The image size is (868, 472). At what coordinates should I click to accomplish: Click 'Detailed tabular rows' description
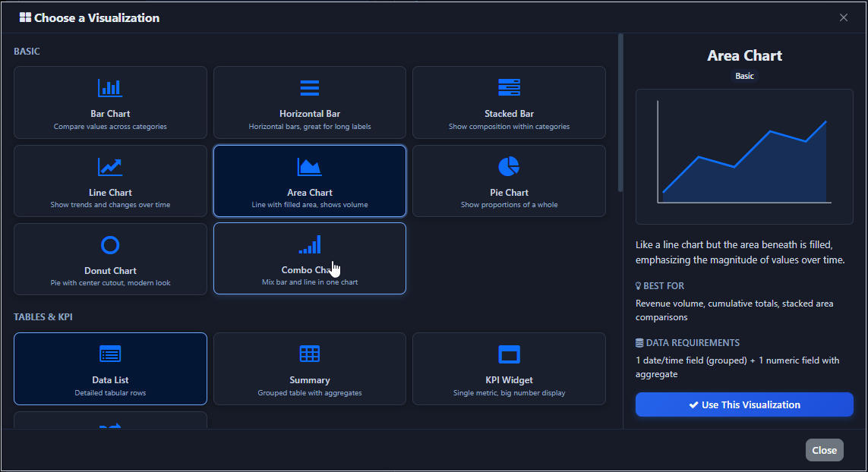110,393
